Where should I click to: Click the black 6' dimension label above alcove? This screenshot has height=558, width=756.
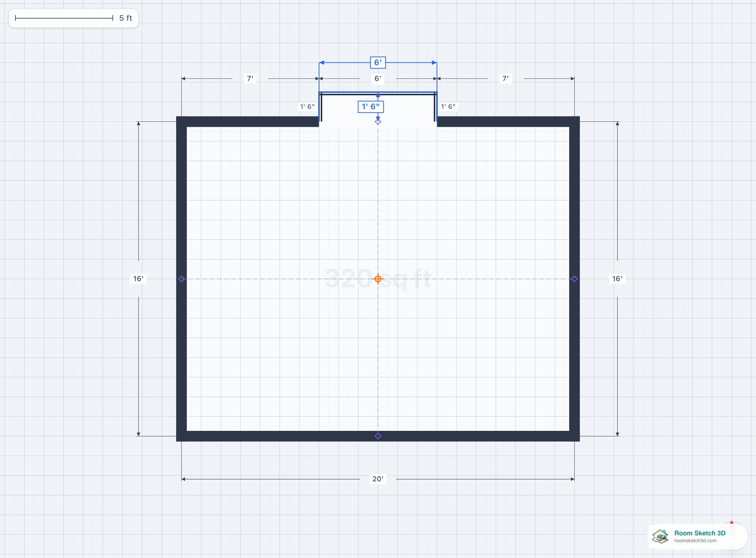point(378,78)
